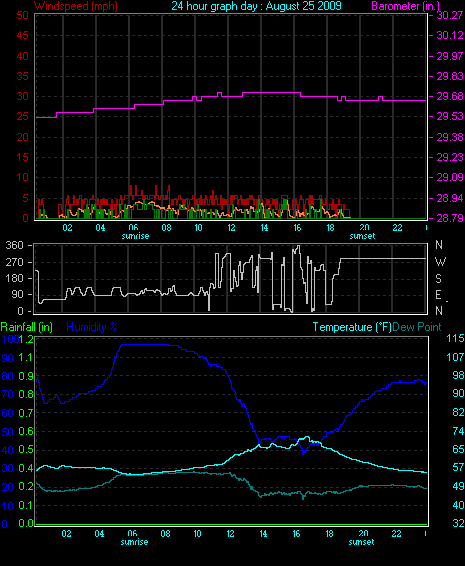Select barometer axis value 29.38
Viewport: 465px width, 566px height.
449,137
